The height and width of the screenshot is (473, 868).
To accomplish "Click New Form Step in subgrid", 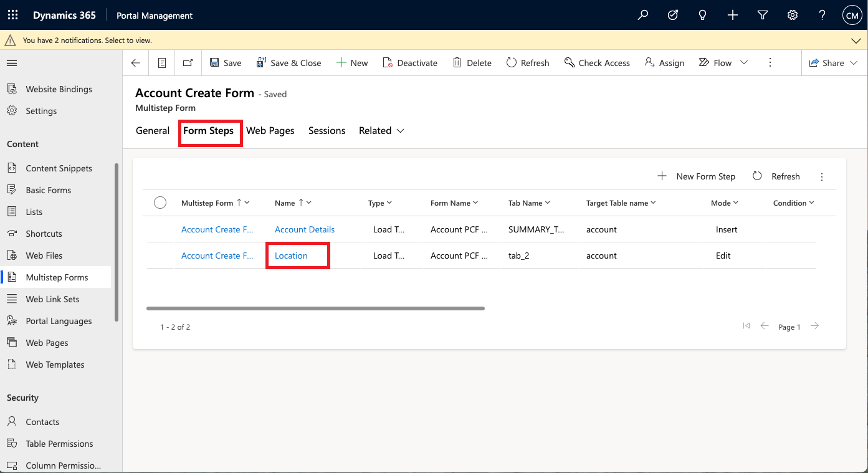I will pos(697,176).
